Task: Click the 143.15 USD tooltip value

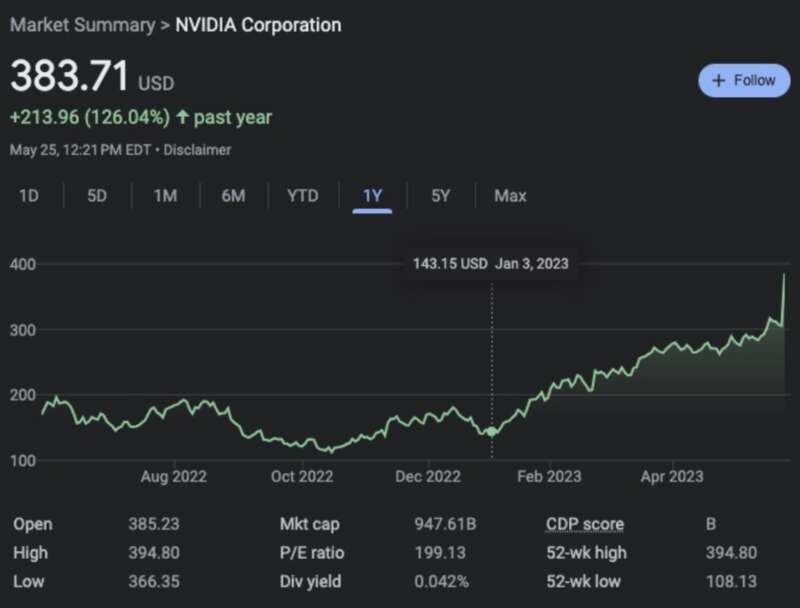Action: (450, 264)
